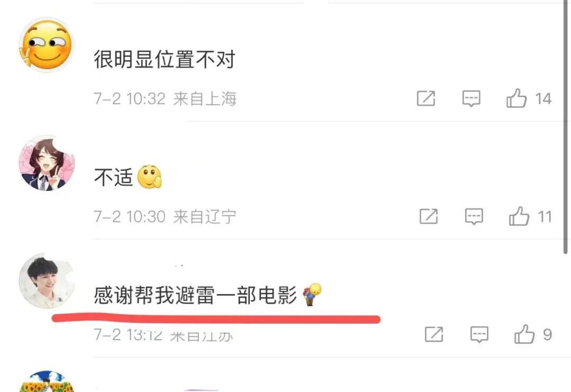Like the Shanghai comment with 14 likes
571x392 pixels.
coord(516,98)
